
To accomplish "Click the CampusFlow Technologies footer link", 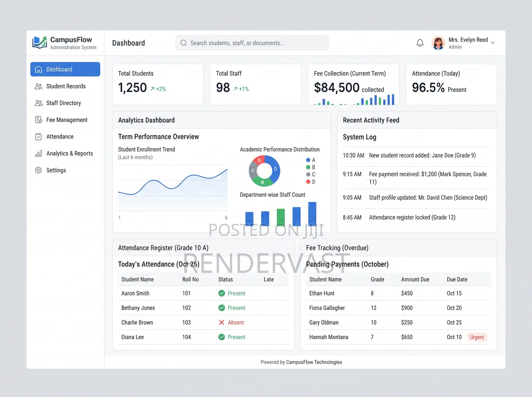I will (x=314, y=362).
